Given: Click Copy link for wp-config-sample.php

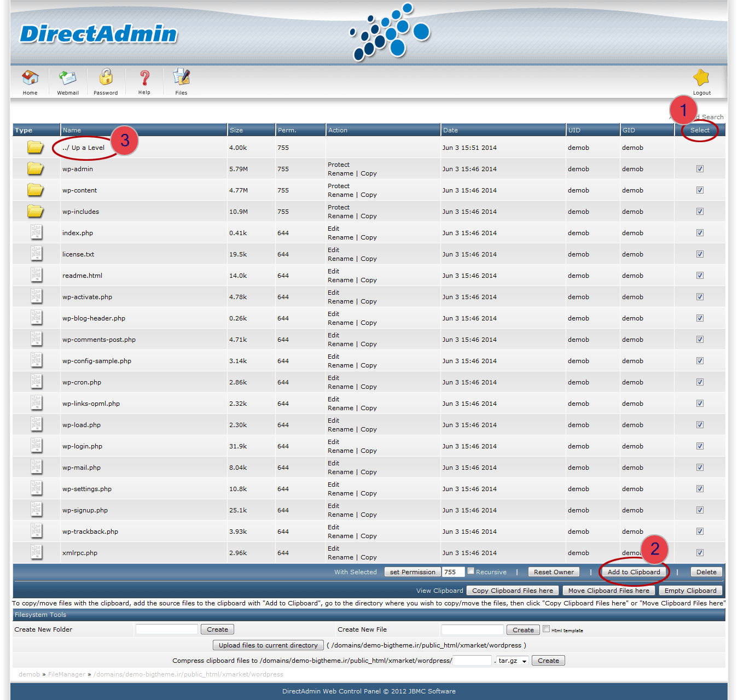Looking at the screenshot, I should pos(368,365).
